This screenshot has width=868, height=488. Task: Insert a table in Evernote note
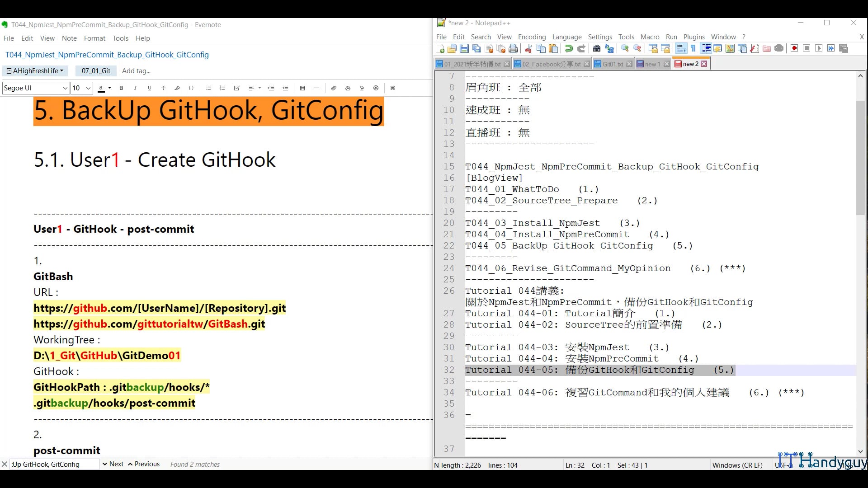[302, 88]
